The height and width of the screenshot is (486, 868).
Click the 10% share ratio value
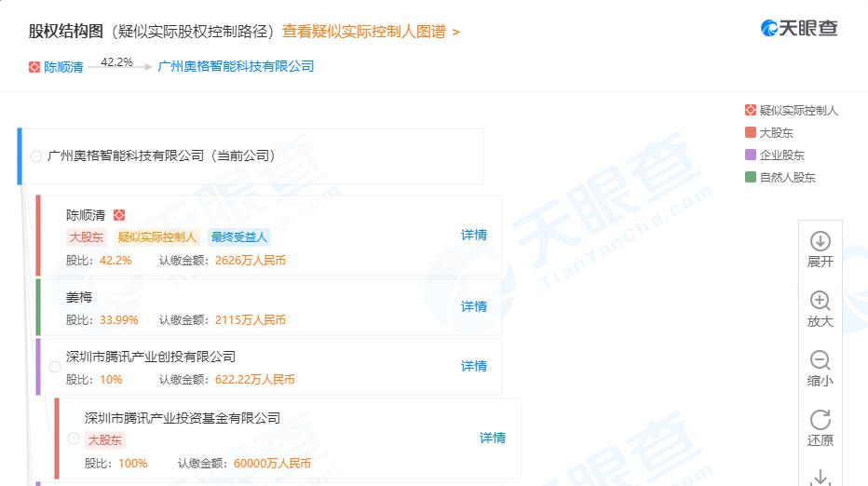[111, 380]
